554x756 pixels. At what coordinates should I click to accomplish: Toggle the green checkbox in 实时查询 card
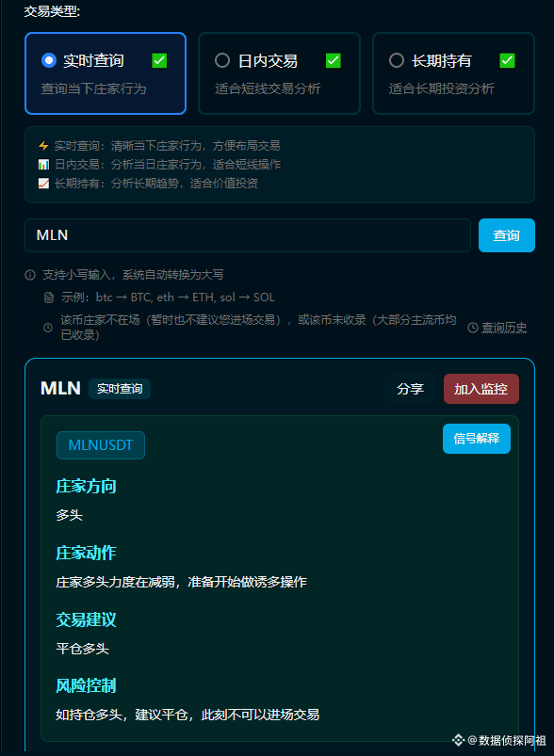[x=159, y=61]
